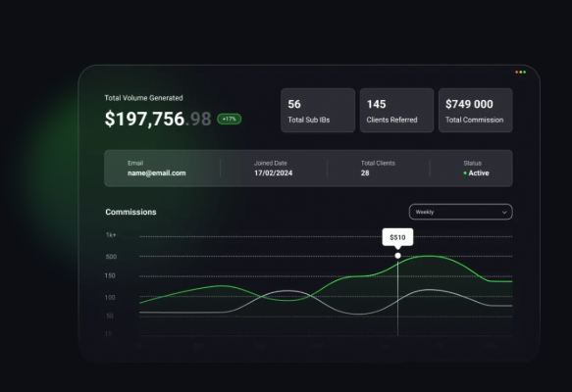This screenshot has width=572, height=392.
Task: Click the Total Clients value 28
Action: point(365,173)
